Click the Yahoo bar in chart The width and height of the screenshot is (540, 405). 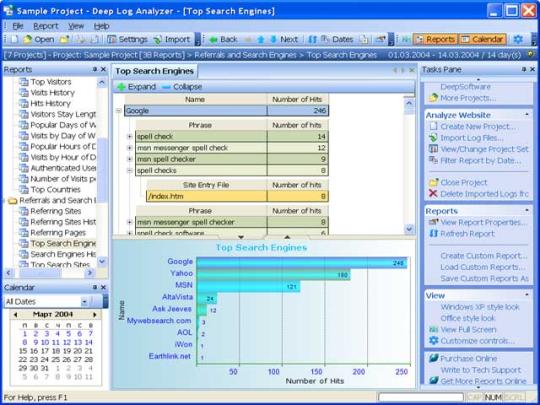coord(273,274)
